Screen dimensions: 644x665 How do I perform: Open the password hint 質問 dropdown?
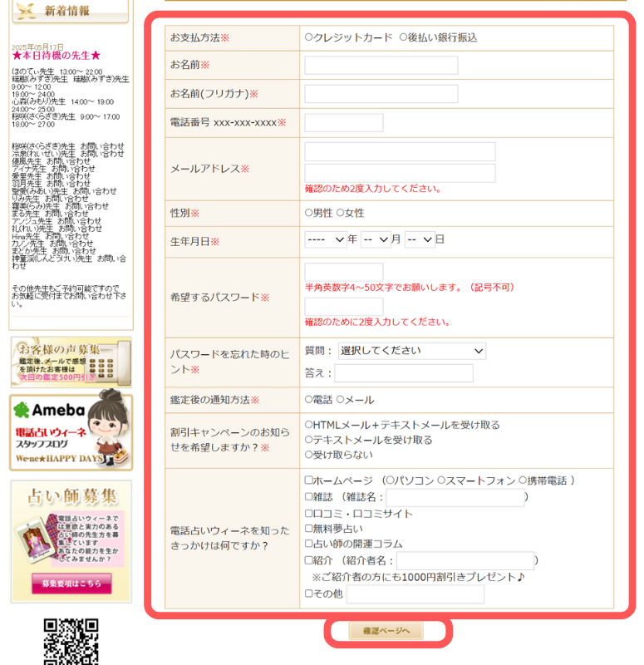pyautogui.click(x=411, y=351)
